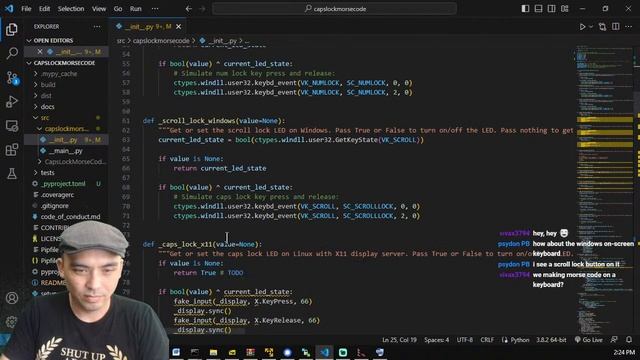Expand the docs folder
640x360 pixels.
(47, 107)
